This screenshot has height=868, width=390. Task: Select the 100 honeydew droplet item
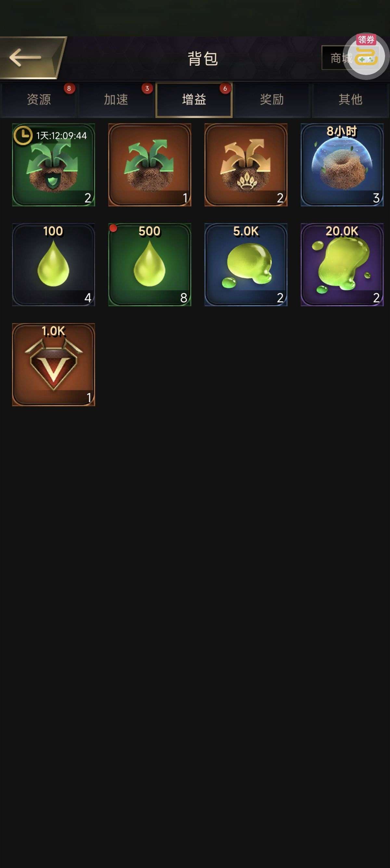(54, 265)
